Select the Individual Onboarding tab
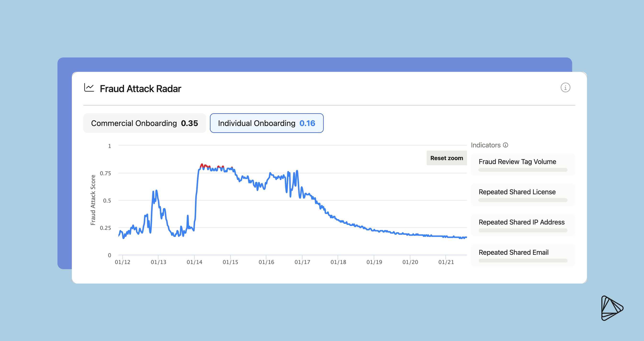The image size is (644, 341). [266, 123]
